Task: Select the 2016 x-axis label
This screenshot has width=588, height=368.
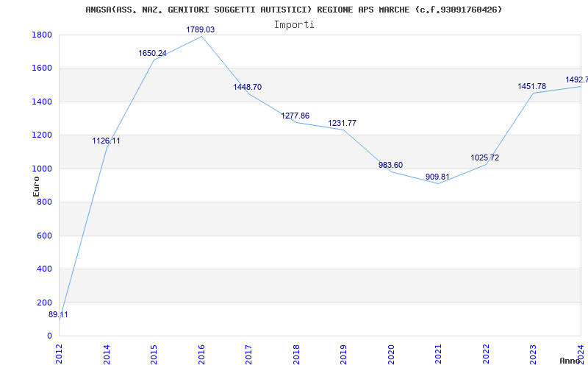Action: coord(201,354)
